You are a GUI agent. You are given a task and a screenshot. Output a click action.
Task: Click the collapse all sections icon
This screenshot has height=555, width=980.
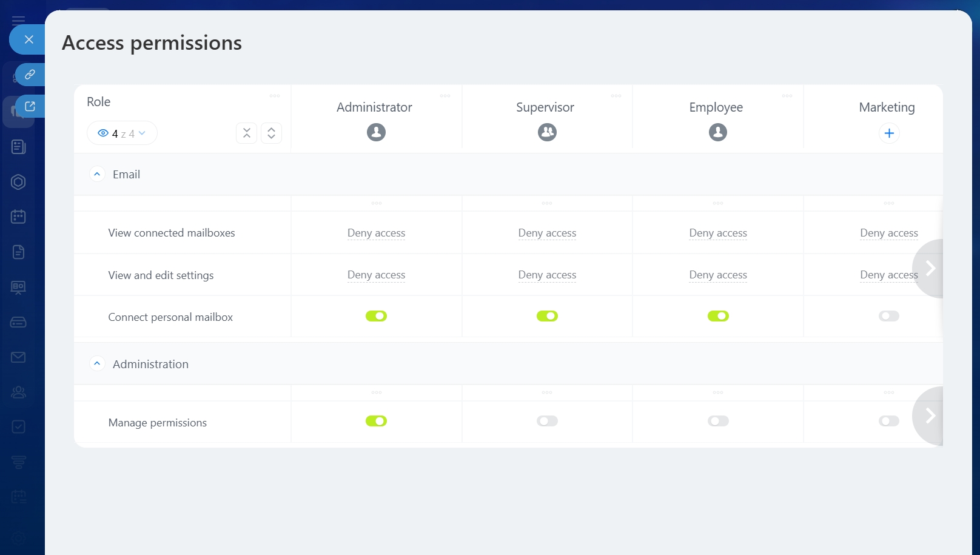click(x=246, y=133)
